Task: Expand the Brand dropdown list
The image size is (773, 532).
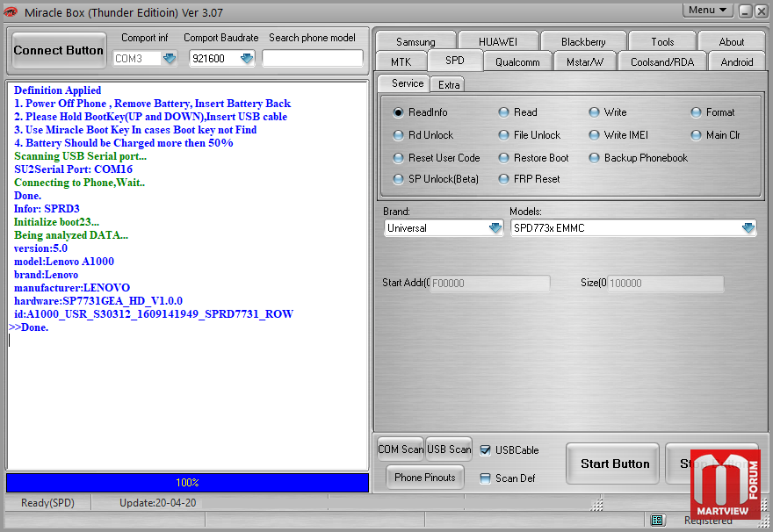Action: [x=495, y=228]
